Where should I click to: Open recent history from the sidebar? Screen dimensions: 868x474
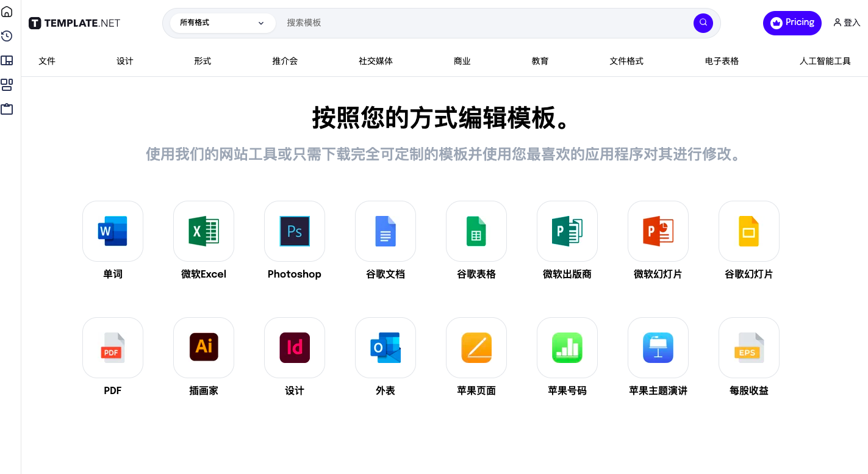tap(7, 36)
